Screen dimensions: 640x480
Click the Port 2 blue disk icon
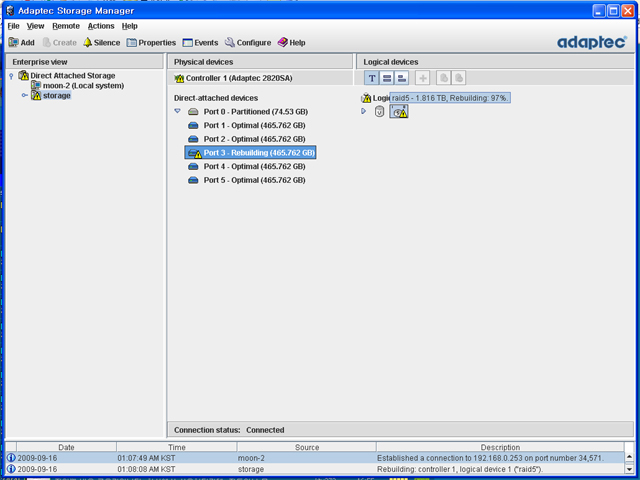[x=193, y=139]
